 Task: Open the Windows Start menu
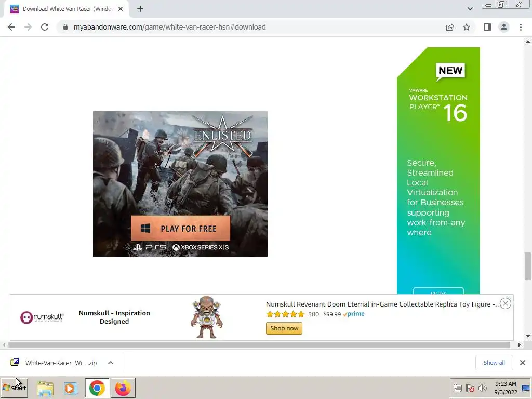click(14, 388)
